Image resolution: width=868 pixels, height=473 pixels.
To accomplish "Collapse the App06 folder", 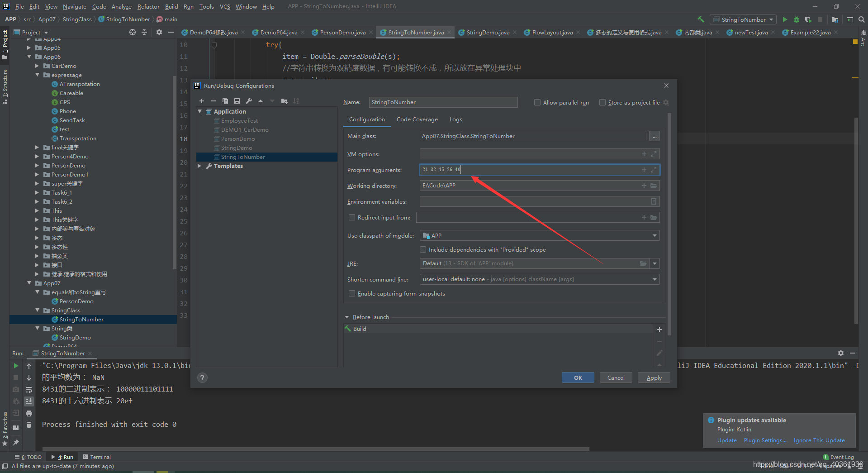I will [29, 57].
